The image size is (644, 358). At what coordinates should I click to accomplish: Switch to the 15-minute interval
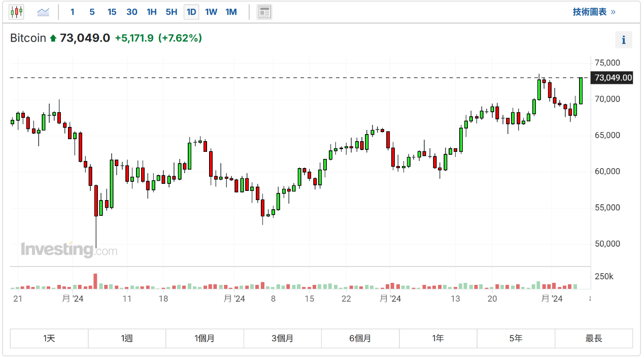click(112, 12)
